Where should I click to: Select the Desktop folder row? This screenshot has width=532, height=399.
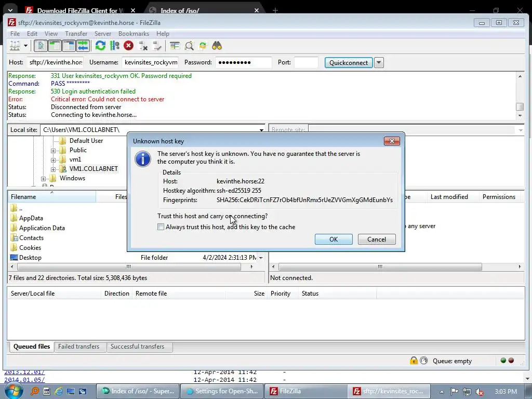pyautogui.click(x=136, y=258)
